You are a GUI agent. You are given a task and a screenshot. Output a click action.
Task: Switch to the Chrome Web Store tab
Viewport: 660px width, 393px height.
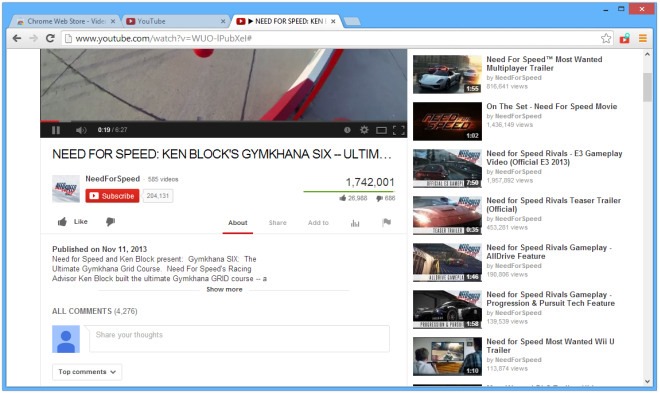coord(65,21)
